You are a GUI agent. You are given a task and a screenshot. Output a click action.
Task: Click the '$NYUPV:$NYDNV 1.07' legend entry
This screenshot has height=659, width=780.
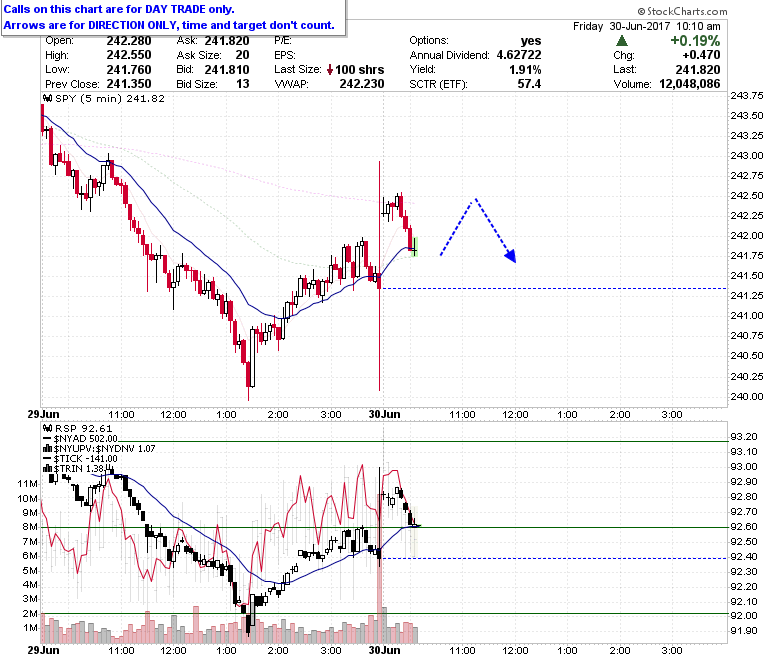click(x=104, y=449)
